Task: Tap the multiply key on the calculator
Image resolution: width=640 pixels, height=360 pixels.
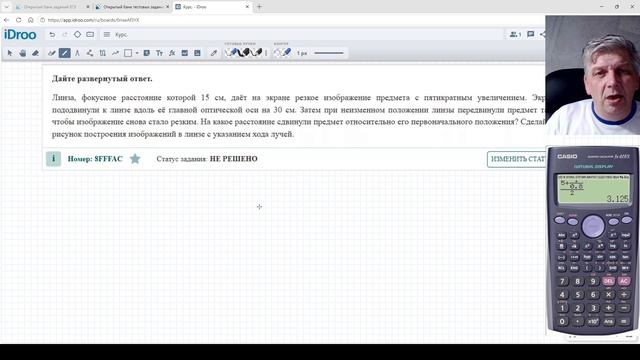Action: (x=608, y=294)
